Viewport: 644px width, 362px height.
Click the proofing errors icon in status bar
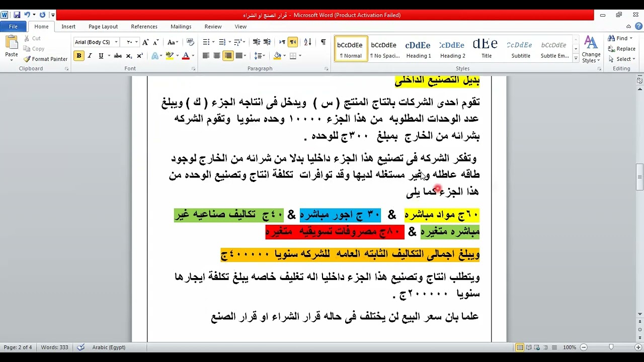80,347
